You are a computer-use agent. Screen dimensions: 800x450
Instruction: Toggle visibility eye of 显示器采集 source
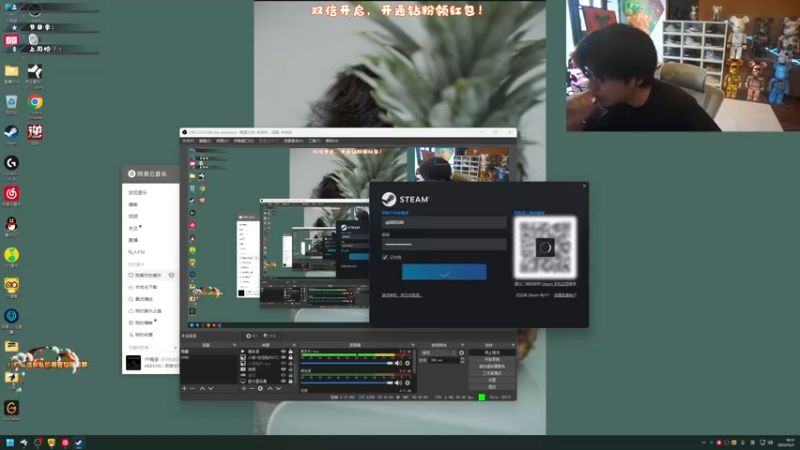point(283,381)
